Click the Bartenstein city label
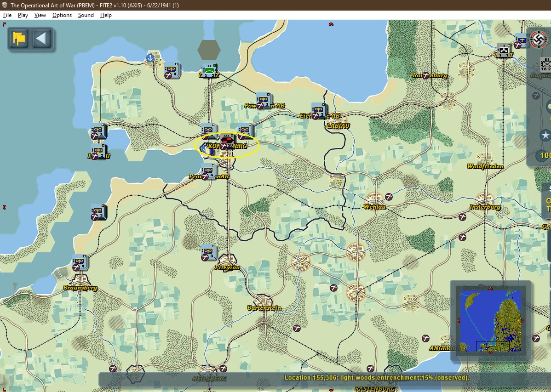The height and width of the screenshot is (392, 551). (x=264, y=308)
